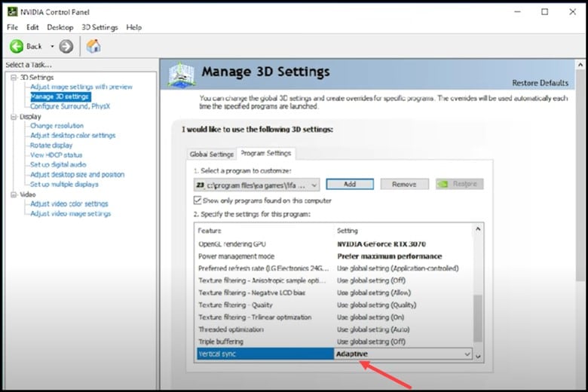Expand the Vertical sync Adaptive dropdown
This screenshot has height=392, width=588.
pyautogui.click(x=467, y=354)
